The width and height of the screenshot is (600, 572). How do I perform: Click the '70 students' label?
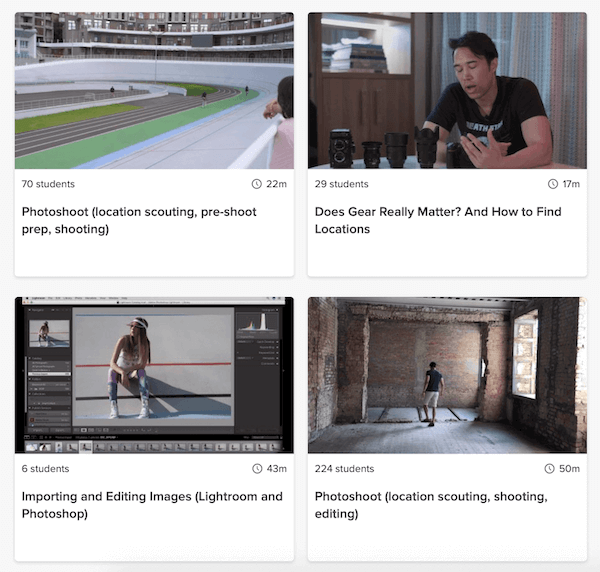pos(48,184)
